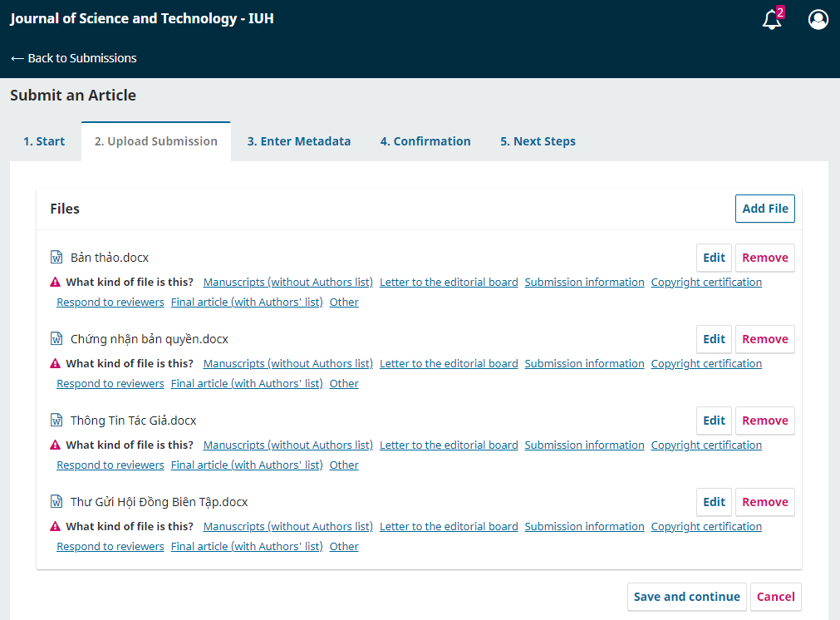The width and height of the screenshot is (840, 620).
Task: Cancel the article submission
Action: [x=776, y=597]
